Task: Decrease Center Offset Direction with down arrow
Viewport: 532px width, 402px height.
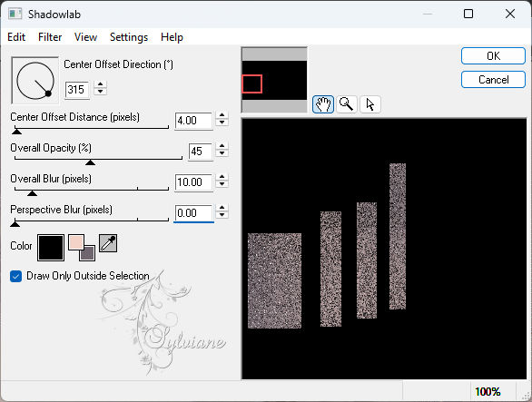Action: [x=101, y=92]
